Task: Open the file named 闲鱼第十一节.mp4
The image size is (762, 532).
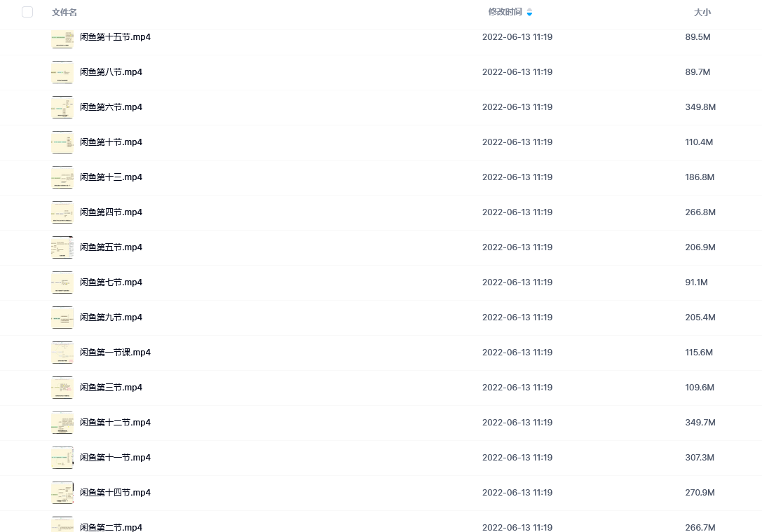Action: [x=115, y=457]
